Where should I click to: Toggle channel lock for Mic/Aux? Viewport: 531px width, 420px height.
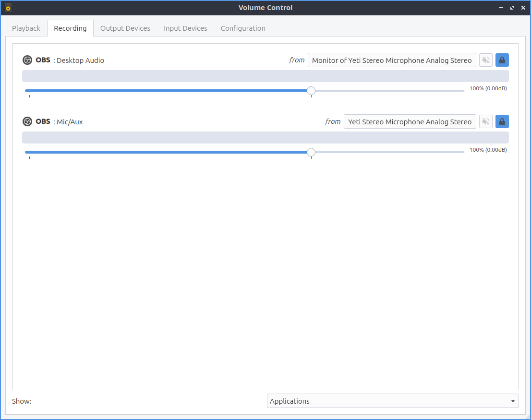[502, 121]
